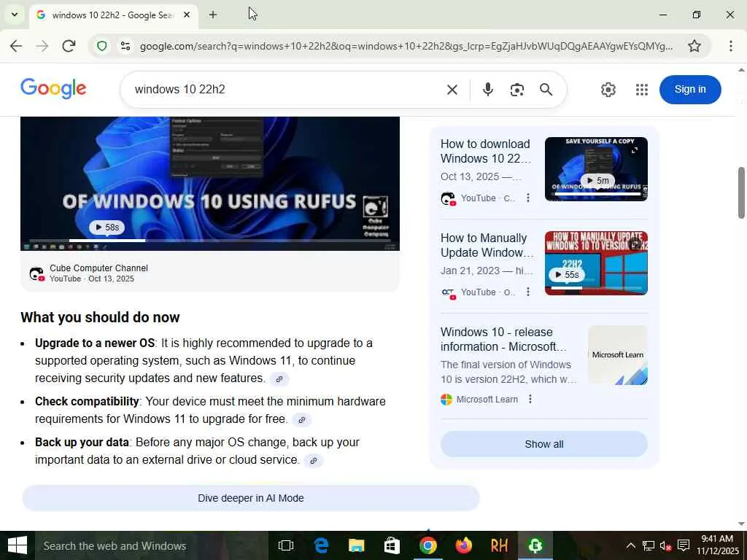
Task: Open 'How to Manually Update Window...' result
Action: pos(487,245)
